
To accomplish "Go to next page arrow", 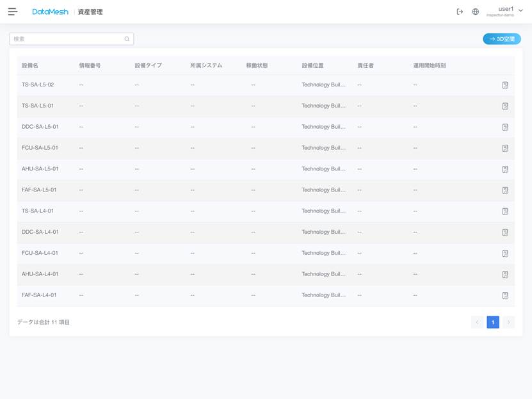I will point(508,322).
